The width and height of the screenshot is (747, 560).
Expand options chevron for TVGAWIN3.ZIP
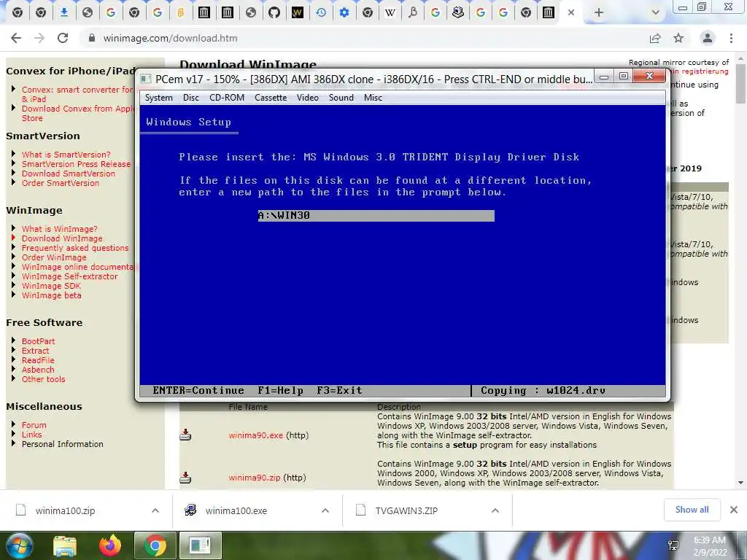[x=495, y=510]
